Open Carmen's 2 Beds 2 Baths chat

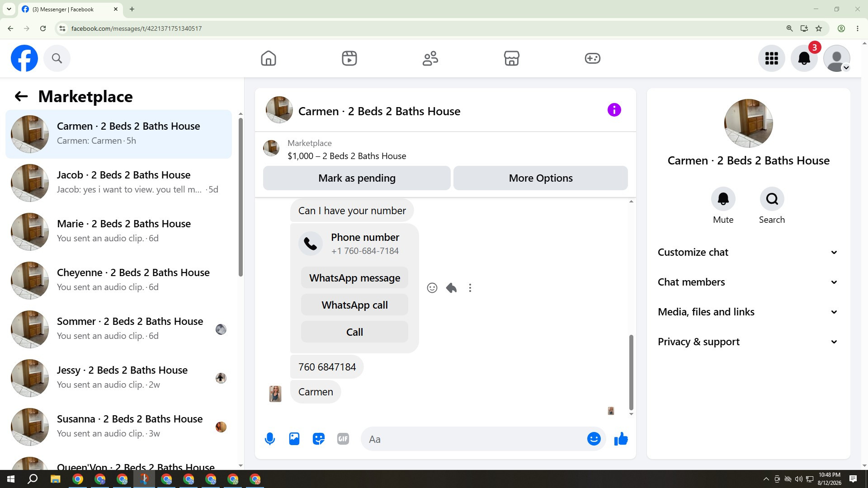118,134
